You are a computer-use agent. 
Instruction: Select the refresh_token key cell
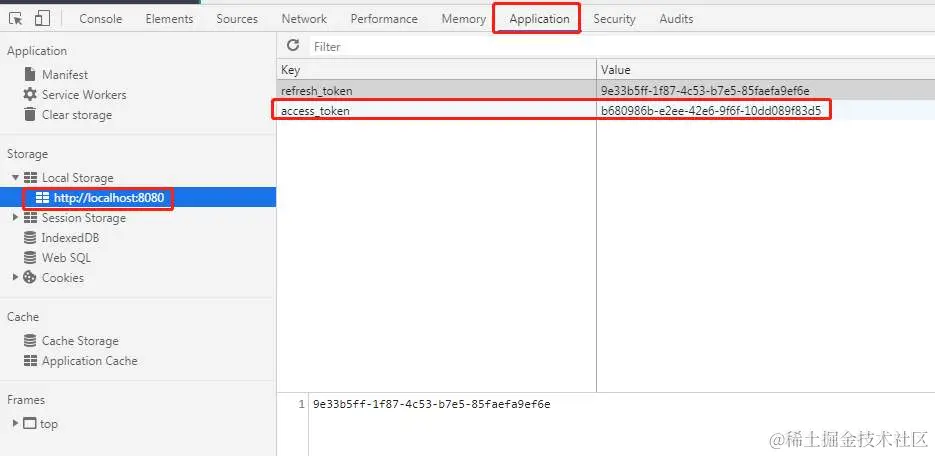pyautogui.click(x=436, y=91)
